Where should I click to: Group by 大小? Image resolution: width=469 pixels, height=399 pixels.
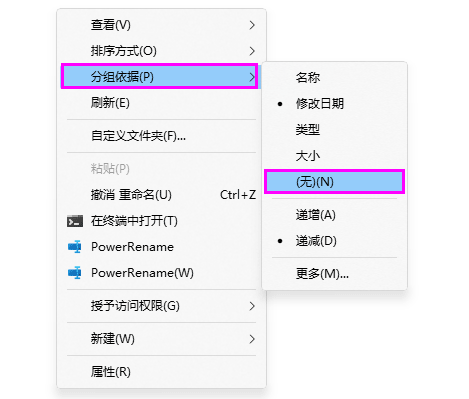pos(334,156)
